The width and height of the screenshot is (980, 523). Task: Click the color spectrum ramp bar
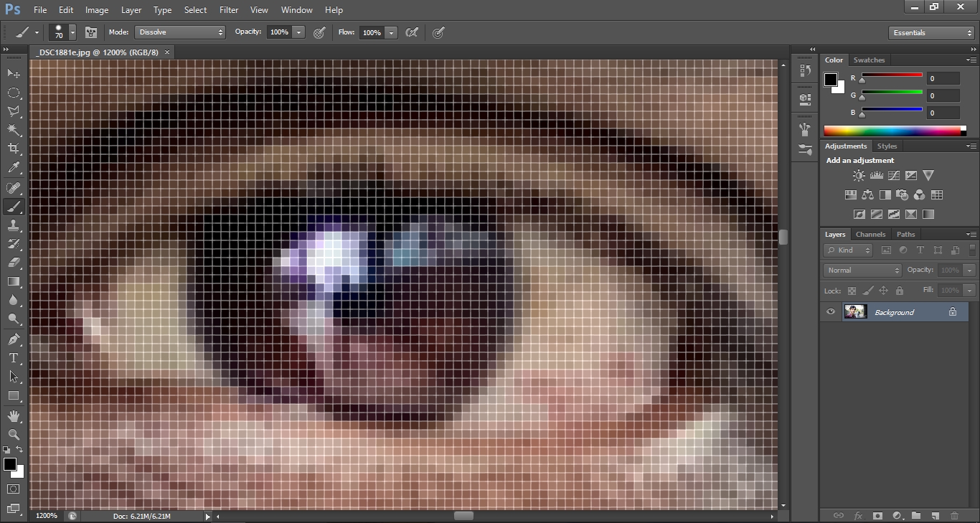pos(893,131)
